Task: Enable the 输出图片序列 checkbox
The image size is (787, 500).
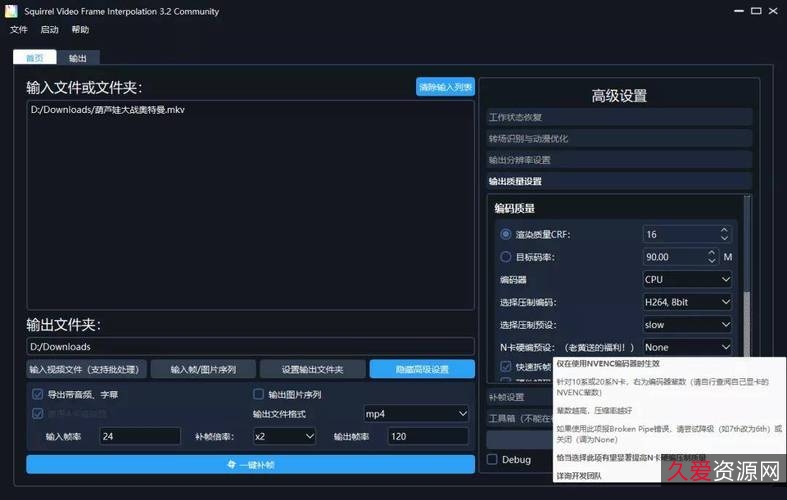Action: [x=258, y=394]
